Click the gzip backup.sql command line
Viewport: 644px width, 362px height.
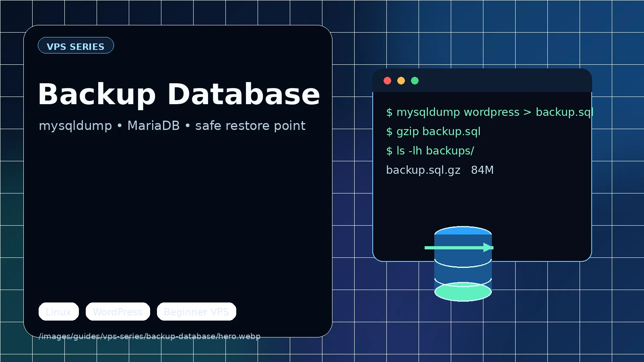[x=433, y=132]
